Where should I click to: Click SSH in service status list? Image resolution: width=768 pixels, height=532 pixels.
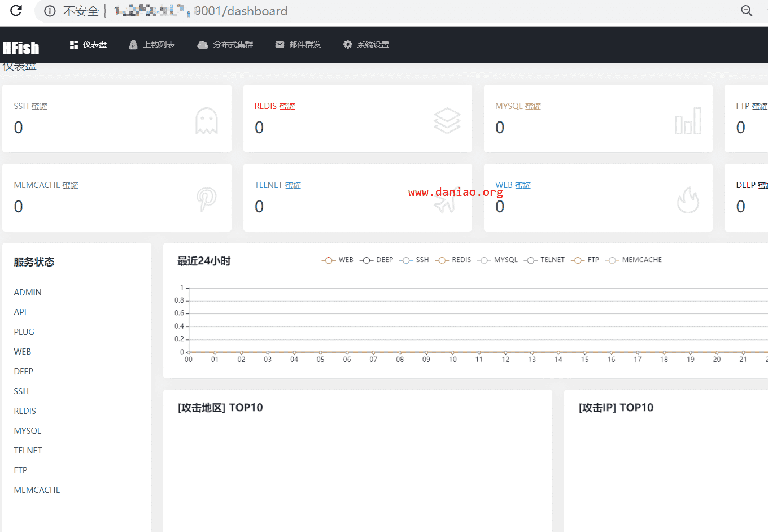click(x=21, y=391)
